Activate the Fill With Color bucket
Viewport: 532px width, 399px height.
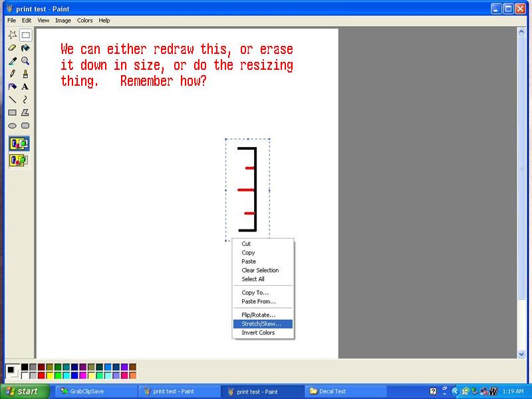point(25,48)
